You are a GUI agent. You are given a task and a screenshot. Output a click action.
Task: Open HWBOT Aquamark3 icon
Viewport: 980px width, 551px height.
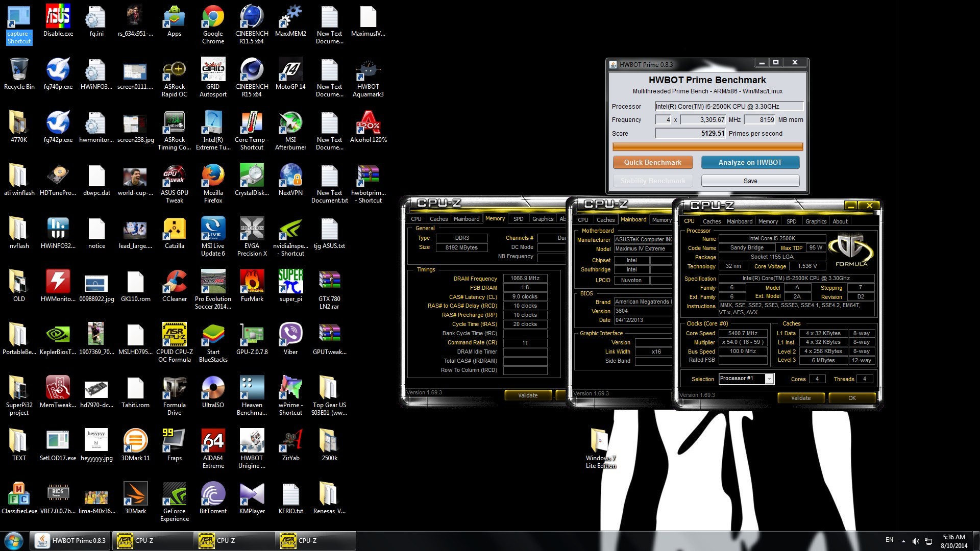368,78
